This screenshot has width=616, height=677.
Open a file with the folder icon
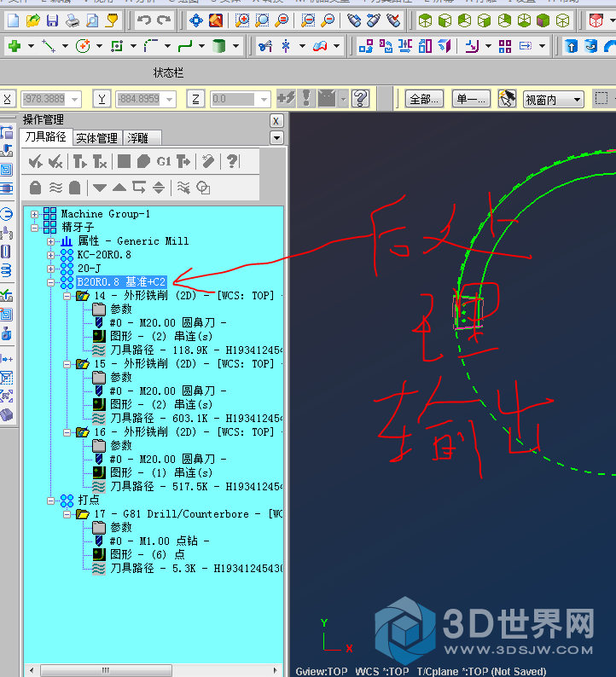click(x=32, y=20)
